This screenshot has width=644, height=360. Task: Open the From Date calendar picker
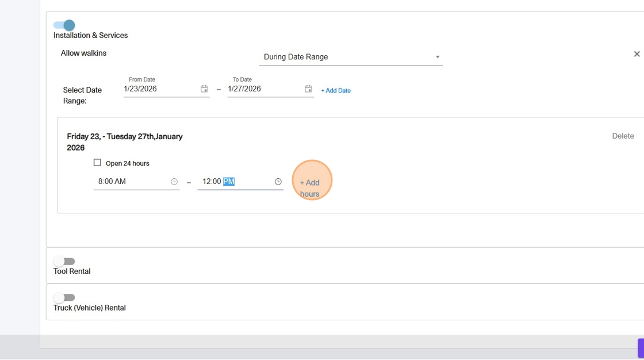point(204,89)
